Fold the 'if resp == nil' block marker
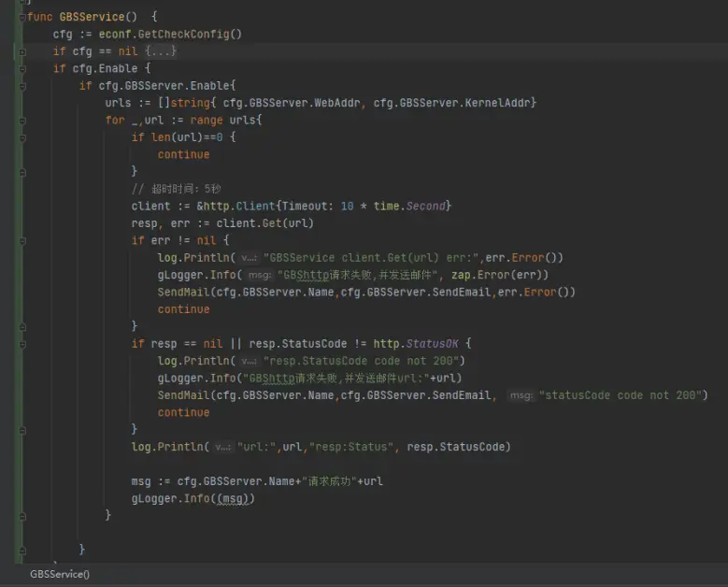728x587 pixels. pyautogui.click(x=21, y=343)
